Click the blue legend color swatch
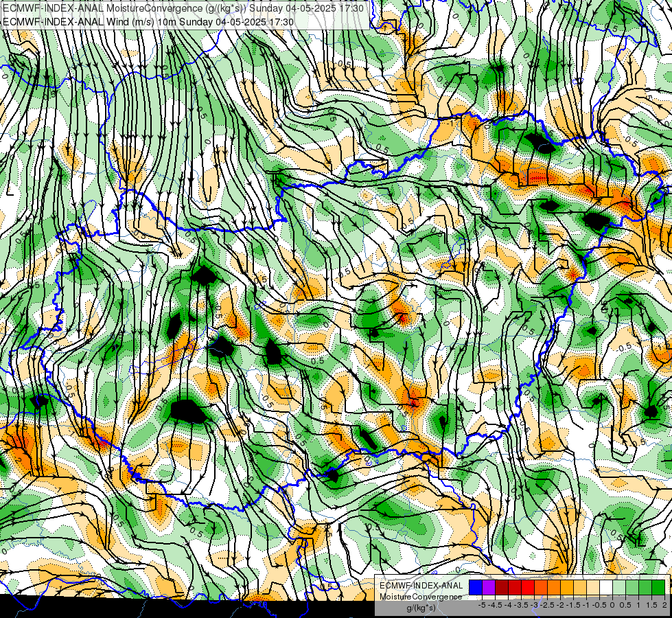The width and height of the screenshot is (672, 618). [x=476, y=588]
